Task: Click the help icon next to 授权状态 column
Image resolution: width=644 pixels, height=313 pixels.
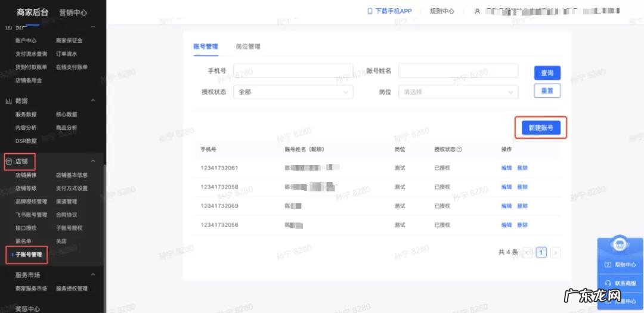Action: (460, 150)
